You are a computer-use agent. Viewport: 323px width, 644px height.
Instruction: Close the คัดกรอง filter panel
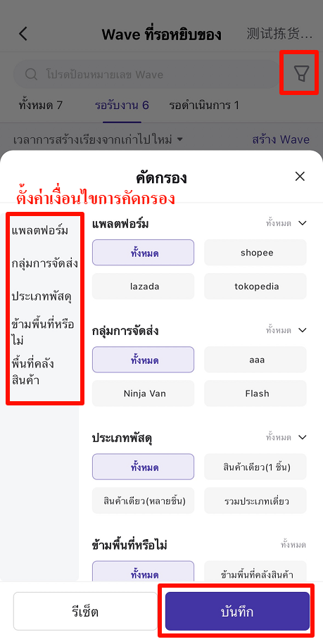pos(300,177)
